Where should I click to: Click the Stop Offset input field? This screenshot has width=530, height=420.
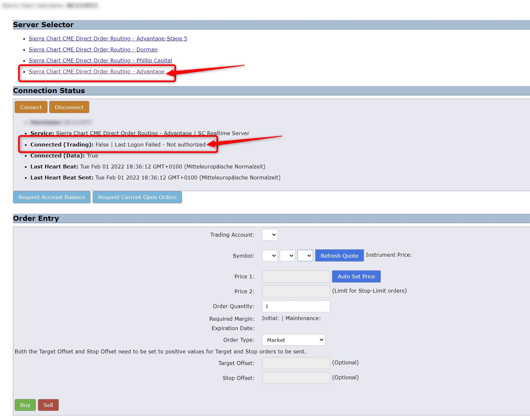296,378
